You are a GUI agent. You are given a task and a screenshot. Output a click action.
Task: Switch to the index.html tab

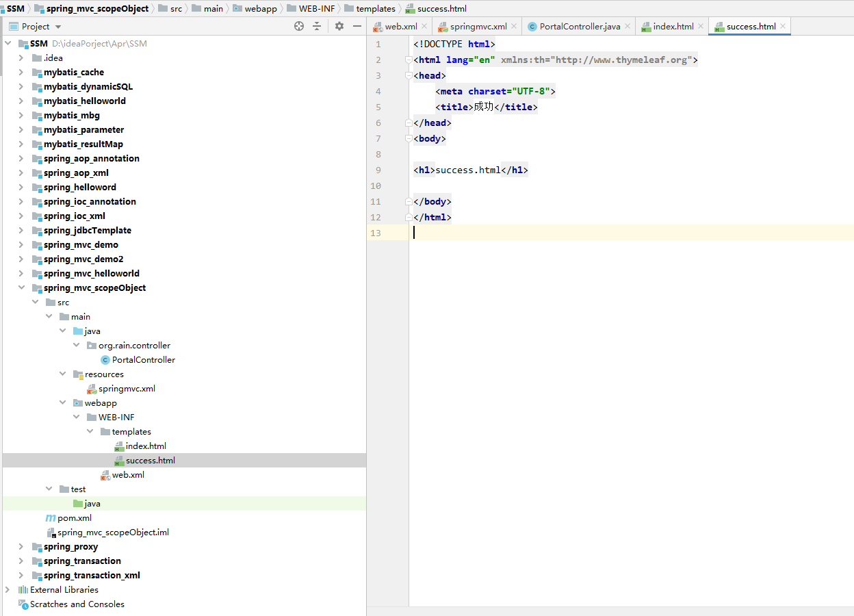(673, 26)
